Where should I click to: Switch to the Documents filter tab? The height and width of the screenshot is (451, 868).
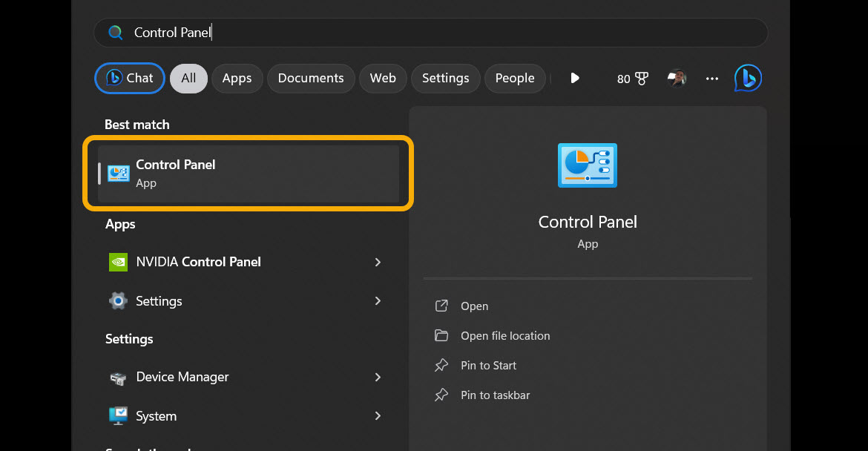311,78
